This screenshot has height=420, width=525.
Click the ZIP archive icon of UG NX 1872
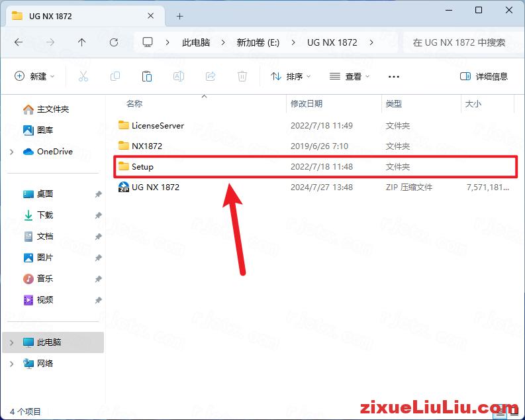tap(124, 187)
